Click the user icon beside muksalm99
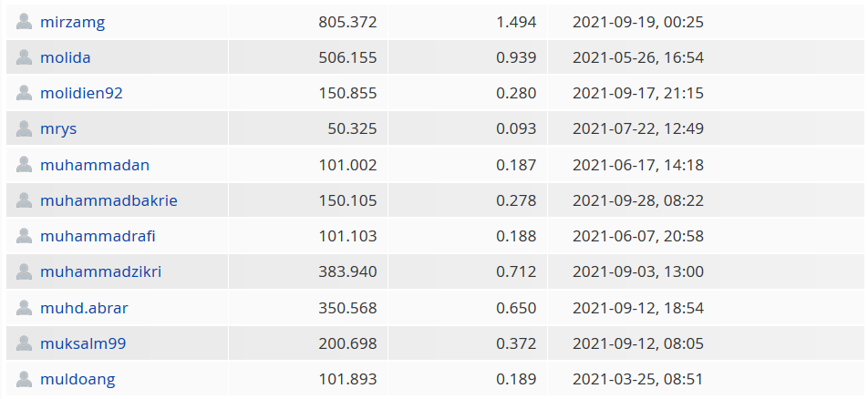This screenshot has height=399, width=868. (x=24, y=343)
